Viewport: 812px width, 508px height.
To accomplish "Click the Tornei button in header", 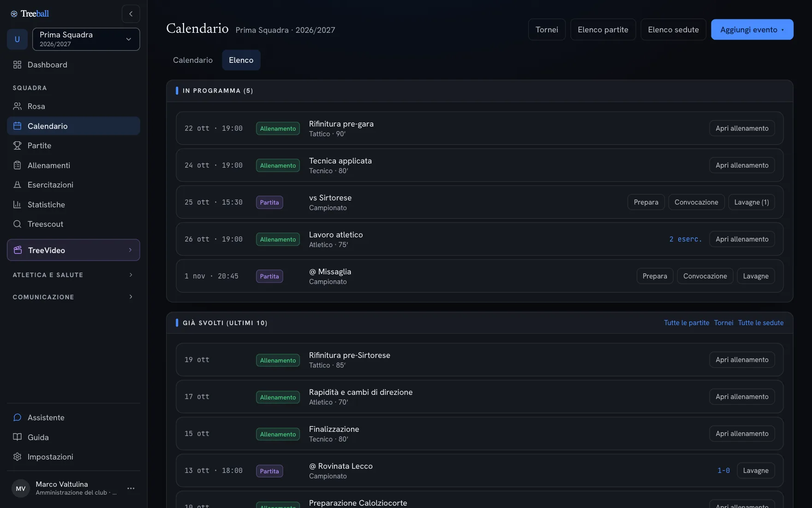I will (x=547, y=30).
